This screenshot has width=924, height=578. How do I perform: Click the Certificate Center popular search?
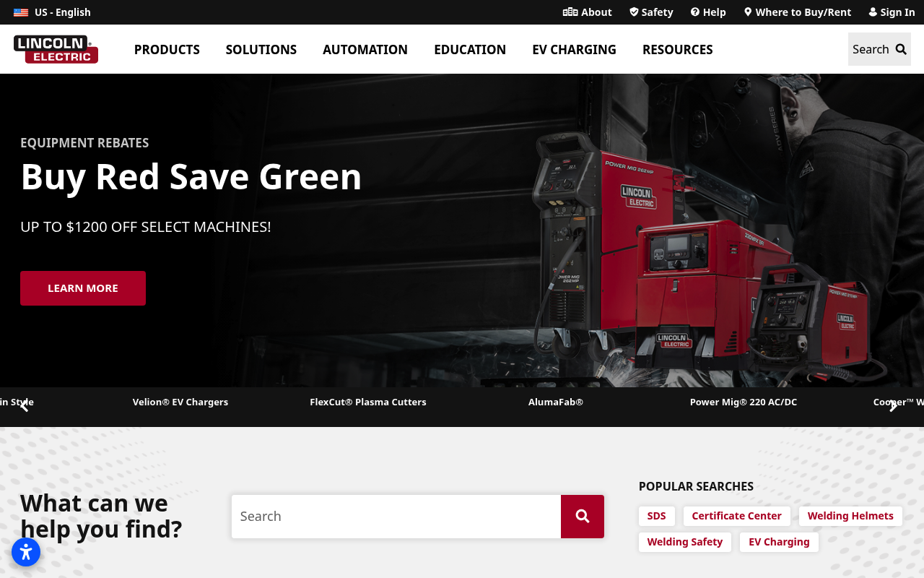(737, 516)
